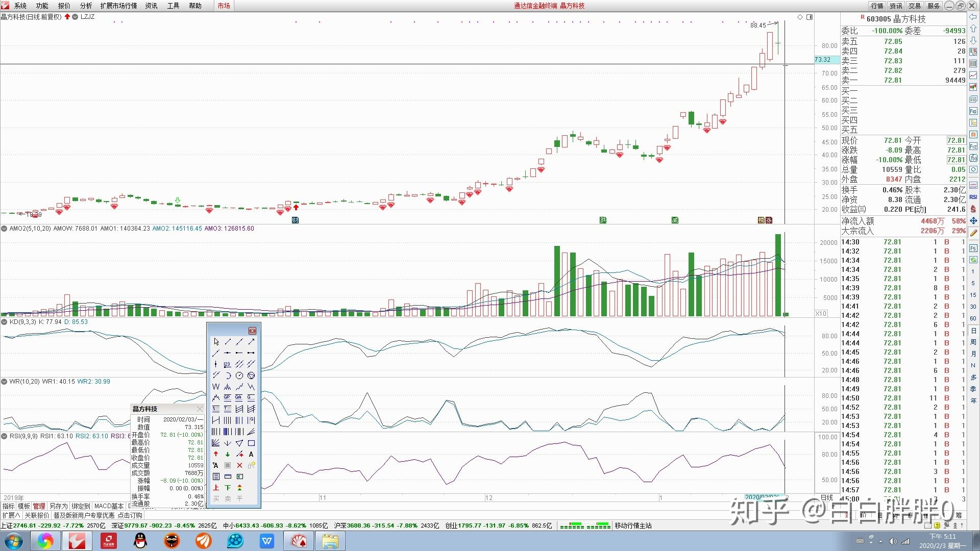Viewport: 980px width, 551px height.
Task: Click the red X delete drawings tool
Action: [239, 465]
